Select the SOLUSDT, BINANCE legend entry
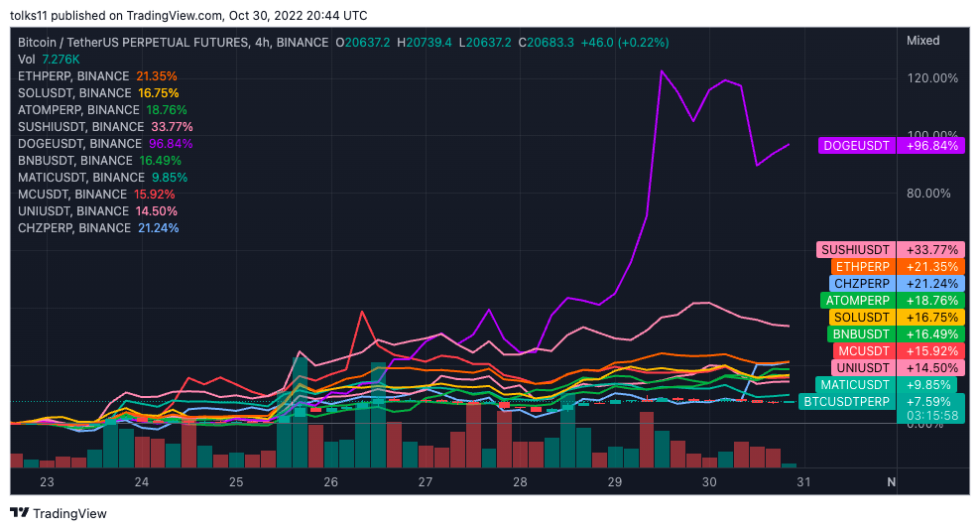980x530 pixels. 98,93
